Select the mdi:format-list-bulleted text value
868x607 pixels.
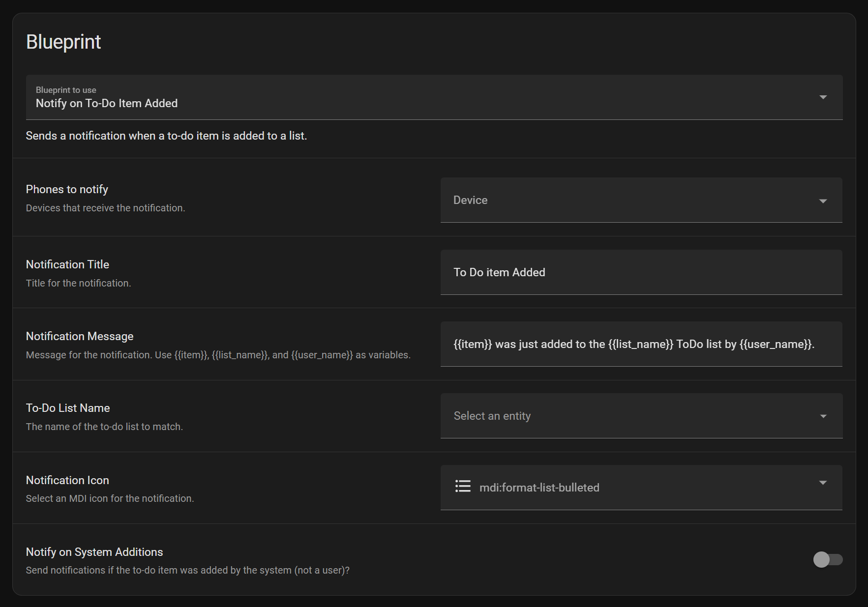click(x=539, y=487)
